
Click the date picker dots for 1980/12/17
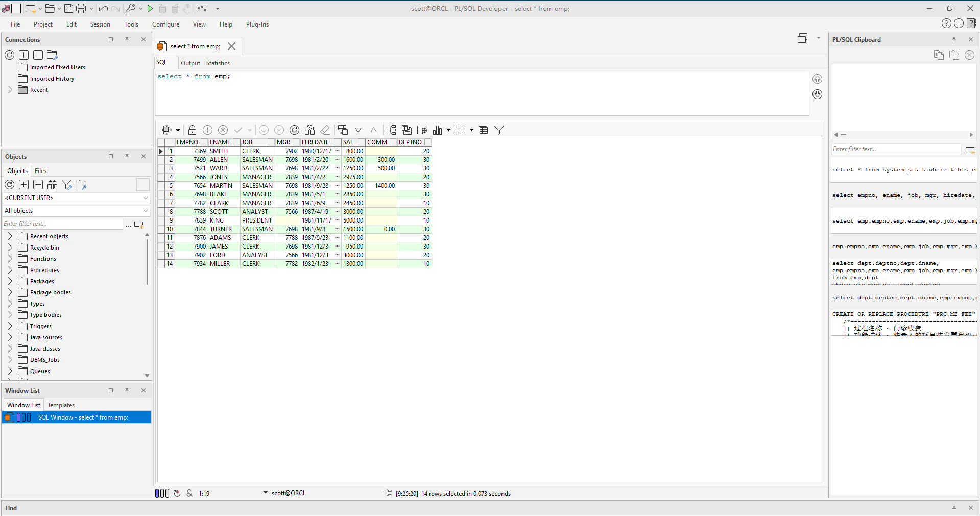338,151
